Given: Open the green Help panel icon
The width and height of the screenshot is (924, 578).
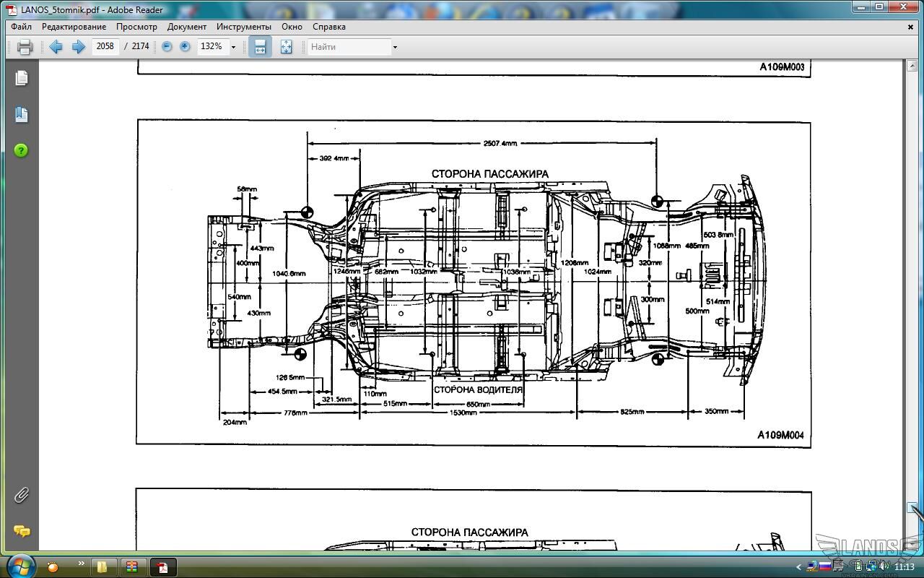Looking at the screenshot, I should (22, 150).
